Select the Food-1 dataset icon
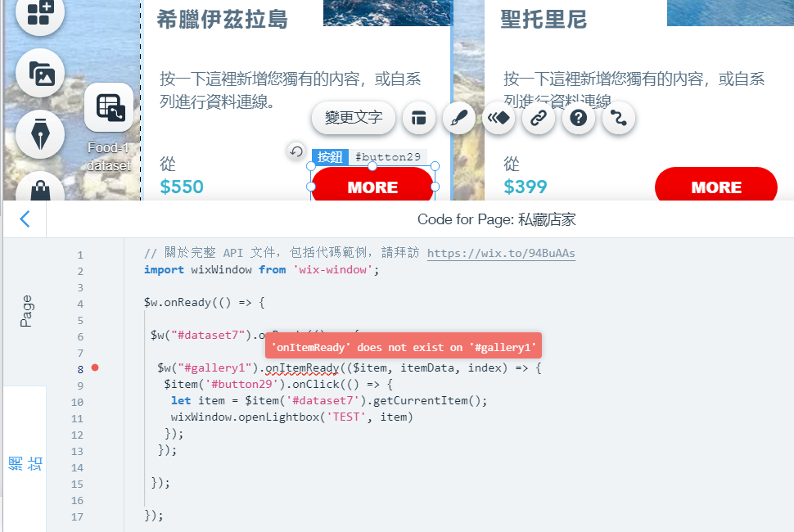Screen dimensions: 794x532 click(x=109, y=107)
